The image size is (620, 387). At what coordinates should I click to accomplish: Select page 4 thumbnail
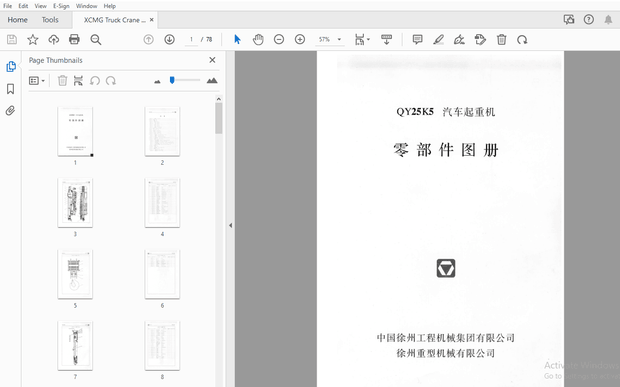point(162,203)
